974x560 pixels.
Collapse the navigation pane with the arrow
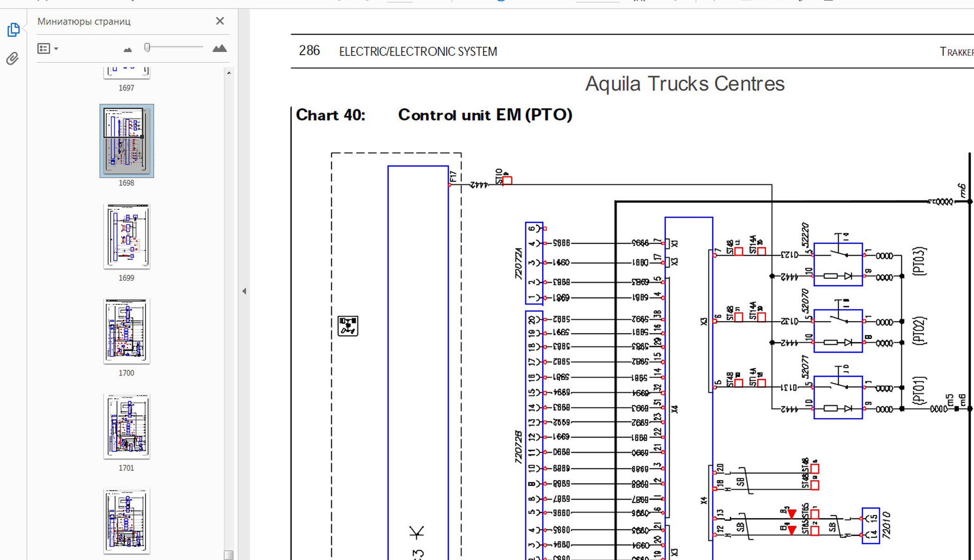(x=244, y=291)
